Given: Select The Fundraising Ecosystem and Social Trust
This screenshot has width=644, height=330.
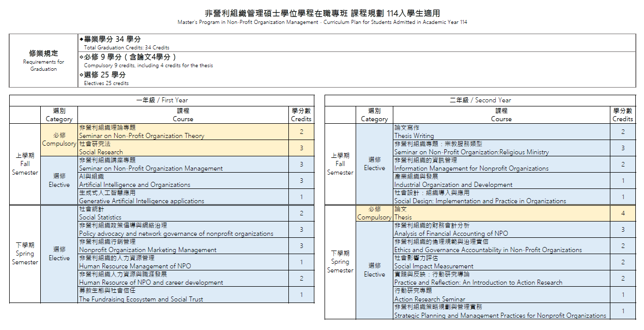Looking at the screenshot, I should coord(183,295).
